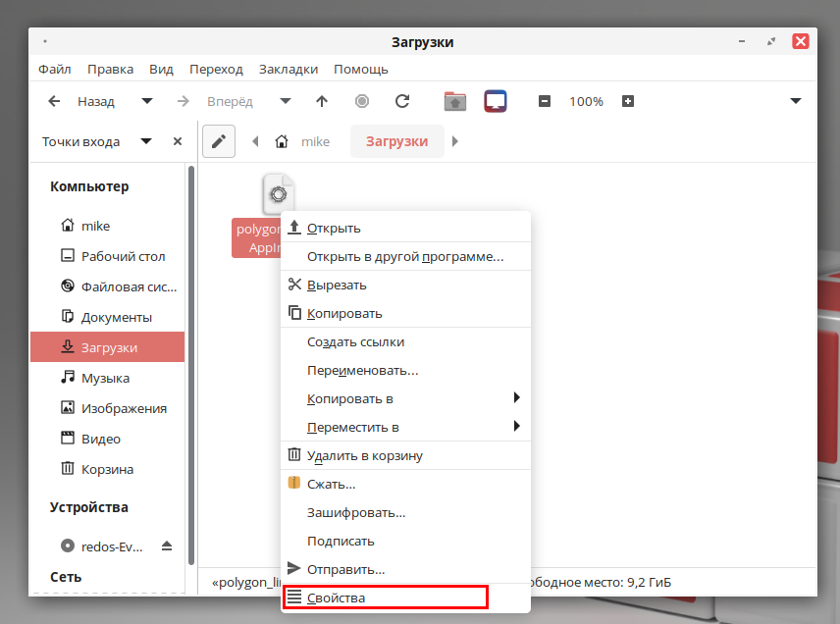Eject the redos-Ev device

(x=167, y=546)
